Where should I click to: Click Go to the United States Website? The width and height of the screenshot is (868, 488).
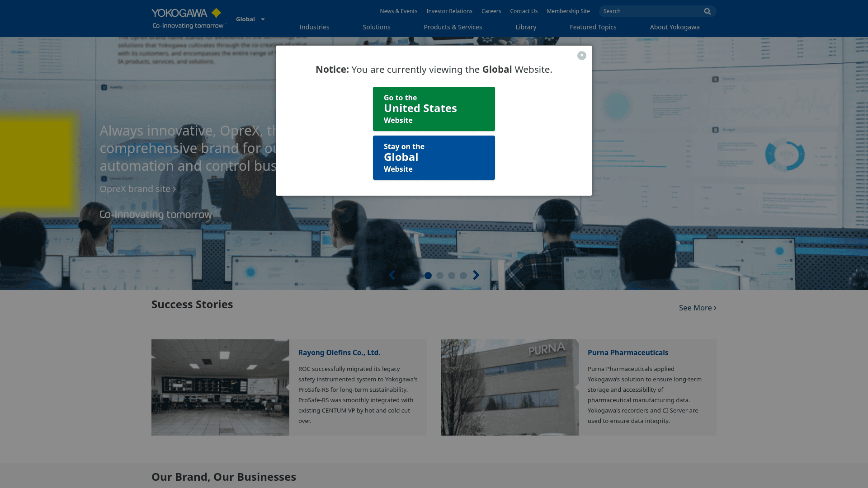[434, 108]
